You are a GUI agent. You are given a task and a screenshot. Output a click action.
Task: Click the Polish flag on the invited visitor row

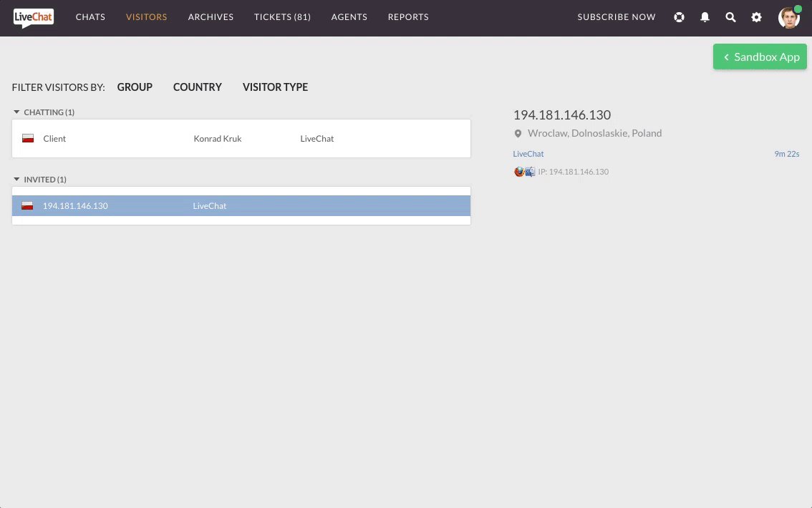point(27,205)
